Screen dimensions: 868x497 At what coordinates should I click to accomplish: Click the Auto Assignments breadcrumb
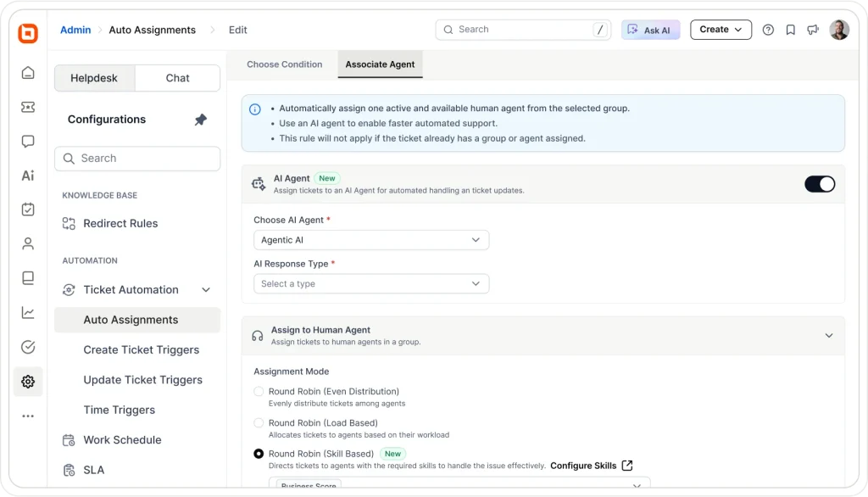coord(153,30)
